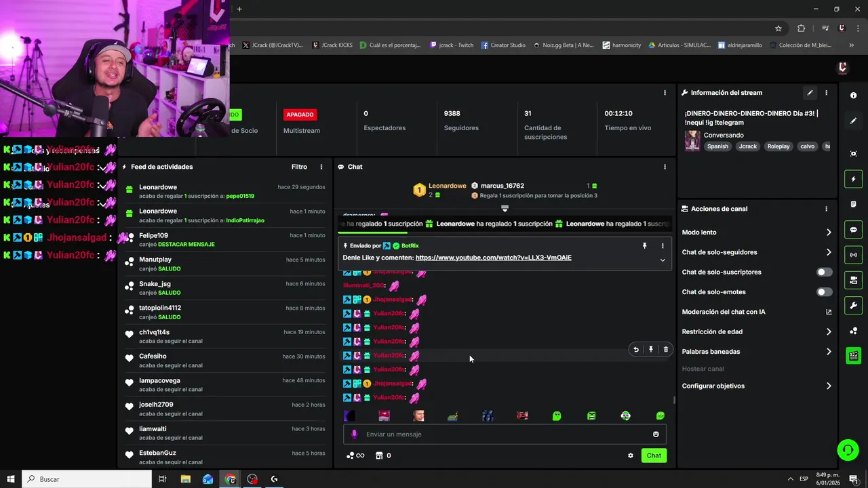Screen dimensions: 868x488
Task: Click the chat scrollbar handle
Action: pos(673,400)
